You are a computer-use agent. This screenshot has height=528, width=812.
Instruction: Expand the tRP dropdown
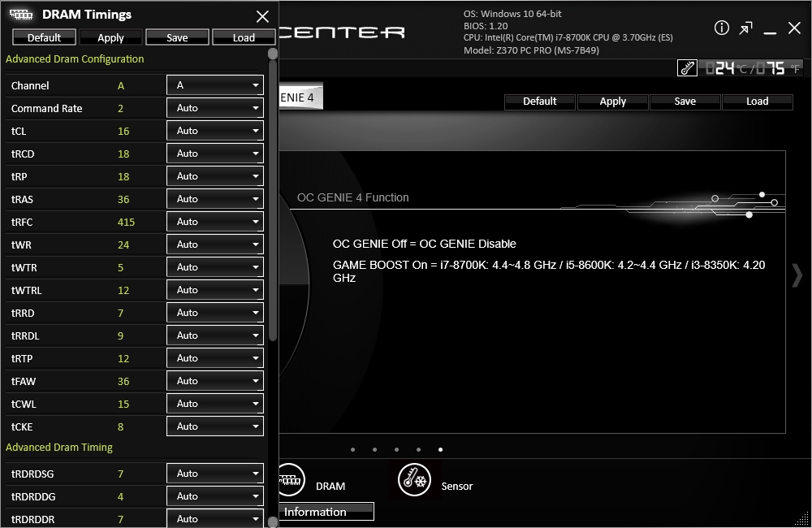(215, 177)
